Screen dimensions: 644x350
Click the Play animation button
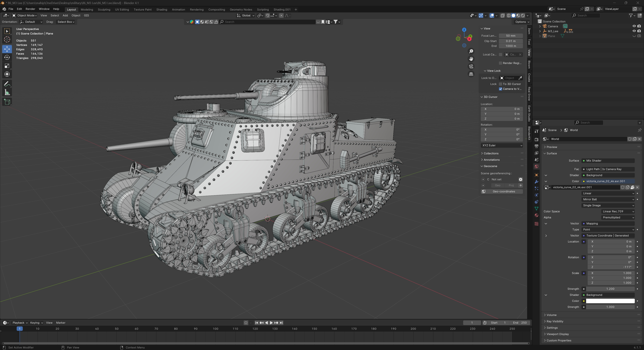[271, 323]
